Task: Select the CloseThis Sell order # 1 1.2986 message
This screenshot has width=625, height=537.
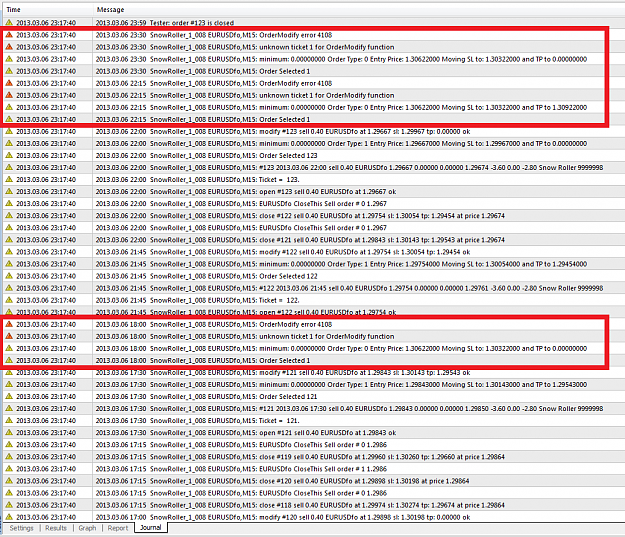Action: pyautogui.click(x=241, y=468)
